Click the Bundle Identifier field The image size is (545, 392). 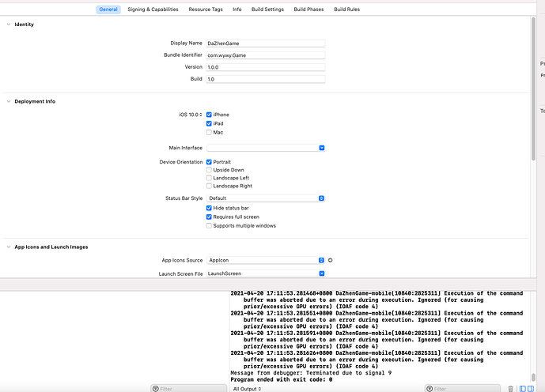pos(266,55)
